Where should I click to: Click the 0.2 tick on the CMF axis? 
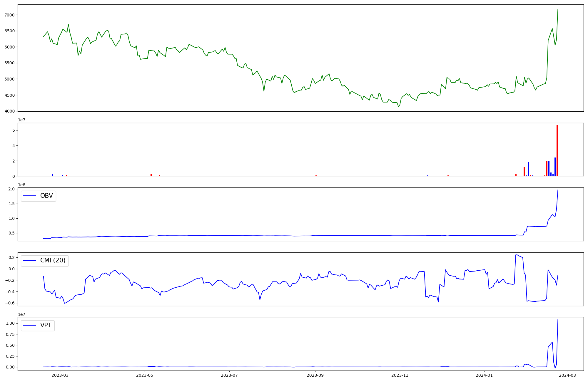click(x=12, y=257)
